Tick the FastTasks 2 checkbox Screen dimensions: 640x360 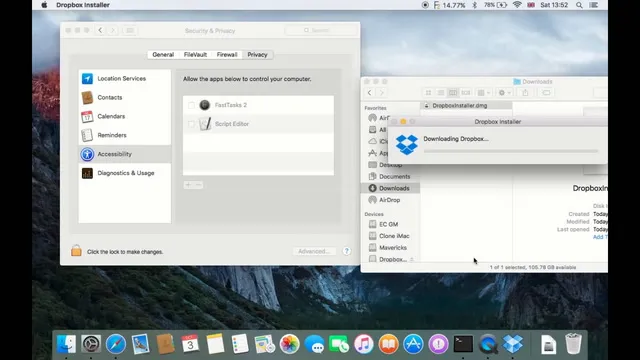(191, 105)
